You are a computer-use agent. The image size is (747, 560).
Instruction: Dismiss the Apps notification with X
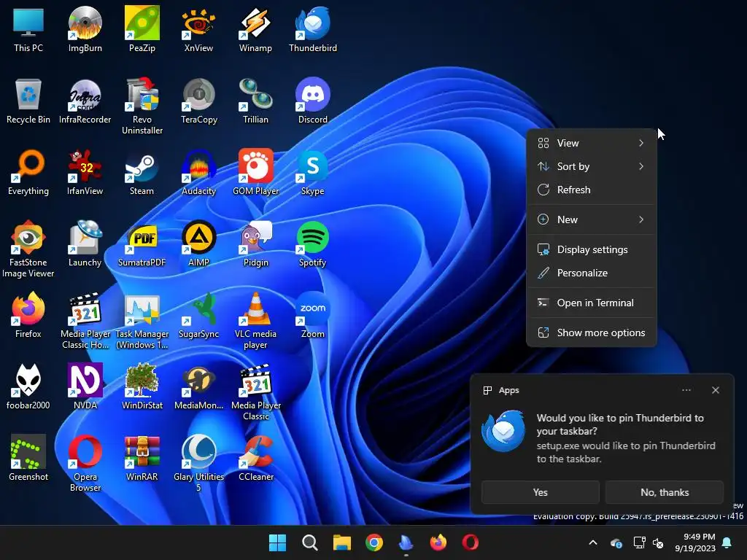[x=716, y=390]
